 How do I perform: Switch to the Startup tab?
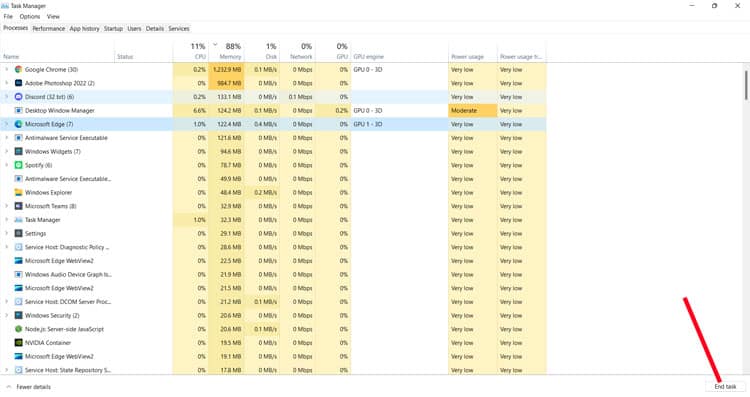click(113, 29)
